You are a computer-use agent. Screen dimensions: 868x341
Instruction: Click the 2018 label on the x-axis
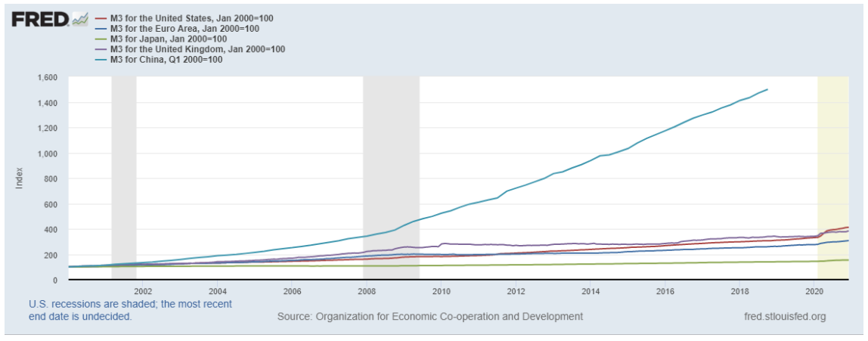[739, 291]
